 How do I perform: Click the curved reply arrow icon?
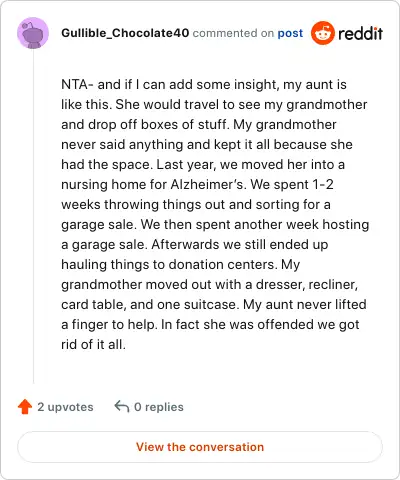pos(122,406)
